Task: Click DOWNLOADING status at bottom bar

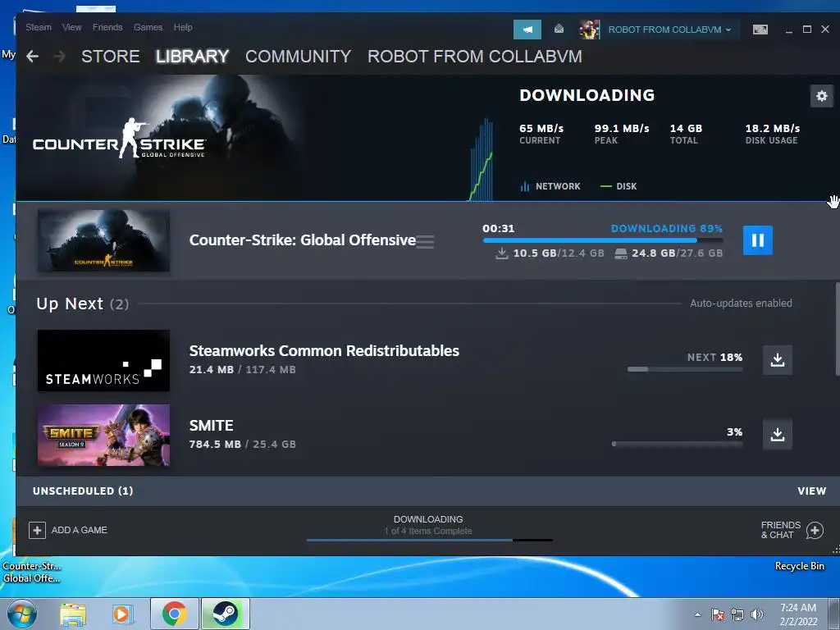Action: (428, 519)
